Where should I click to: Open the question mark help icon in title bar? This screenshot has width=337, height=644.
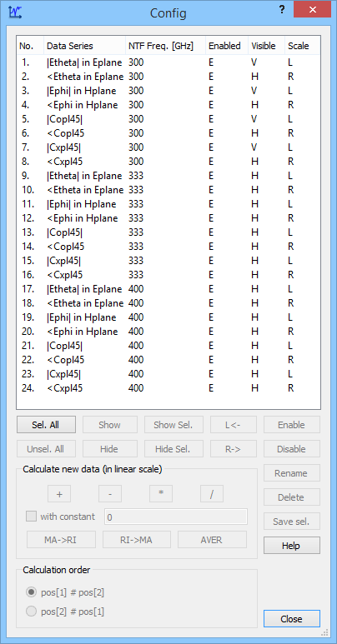282,10
